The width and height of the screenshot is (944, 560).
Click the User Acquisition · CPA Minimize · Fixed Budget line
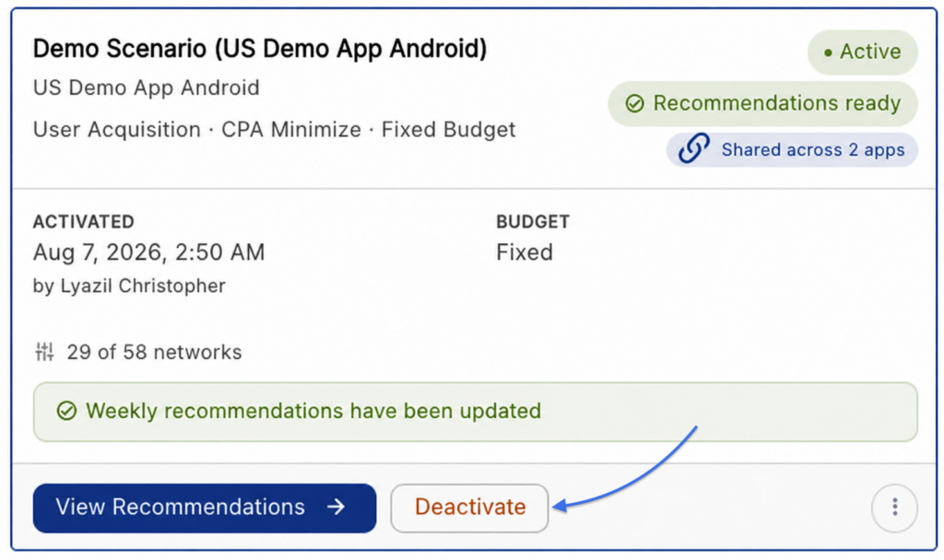tap(275, 130)
